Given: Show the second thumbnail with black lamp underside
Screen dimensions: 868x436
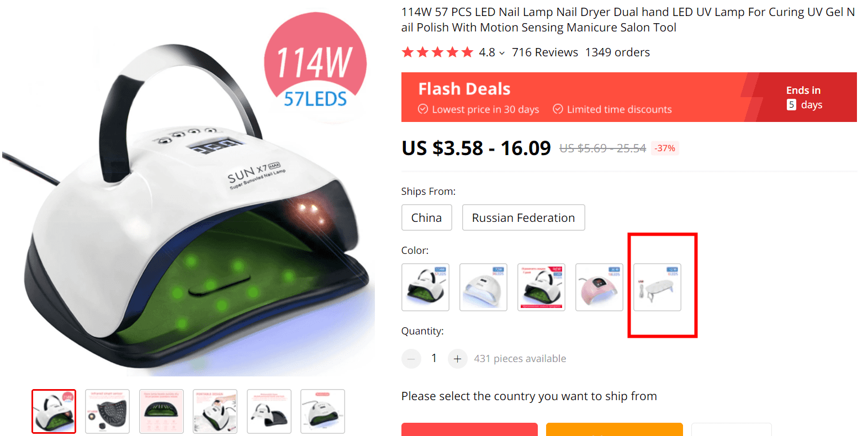Looking at the screenshot, I should coord(107,411).
